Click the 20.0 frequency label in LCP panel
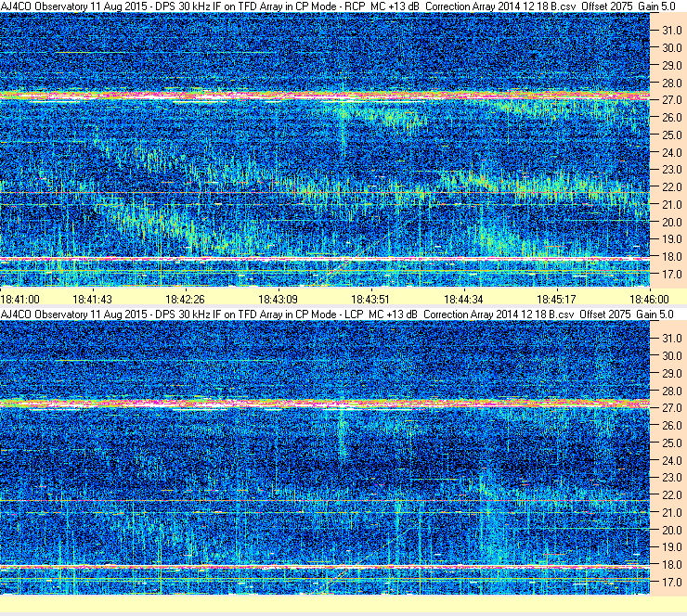Viewport: 687px width, 616px height. (671, 531)
